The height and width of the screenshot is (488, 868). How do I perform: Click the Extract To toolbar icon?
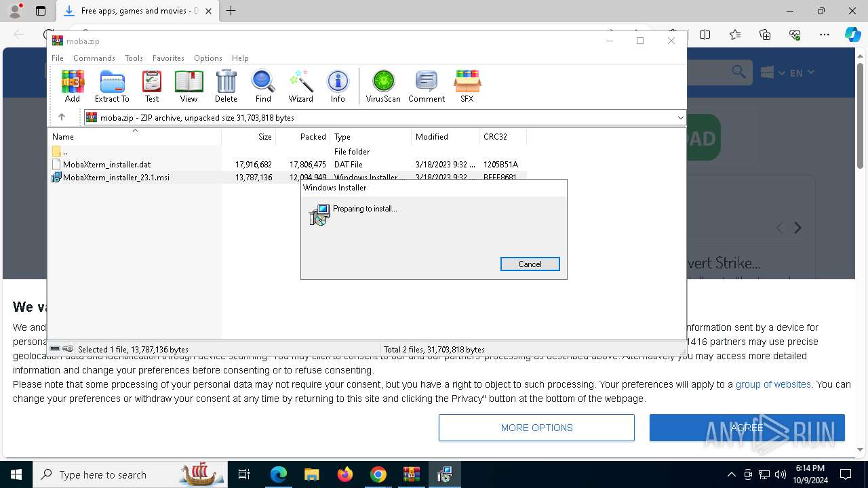point(112,86)
